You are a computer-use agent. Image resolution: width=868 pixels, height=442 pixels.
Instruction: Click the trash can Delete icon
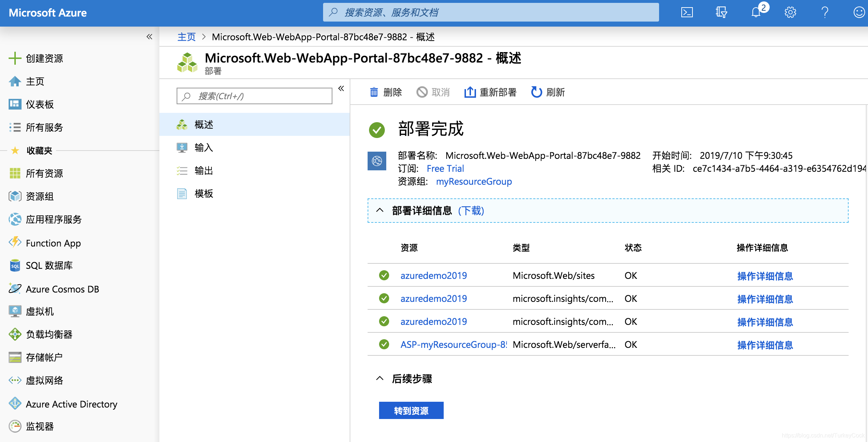click(374, 92)
